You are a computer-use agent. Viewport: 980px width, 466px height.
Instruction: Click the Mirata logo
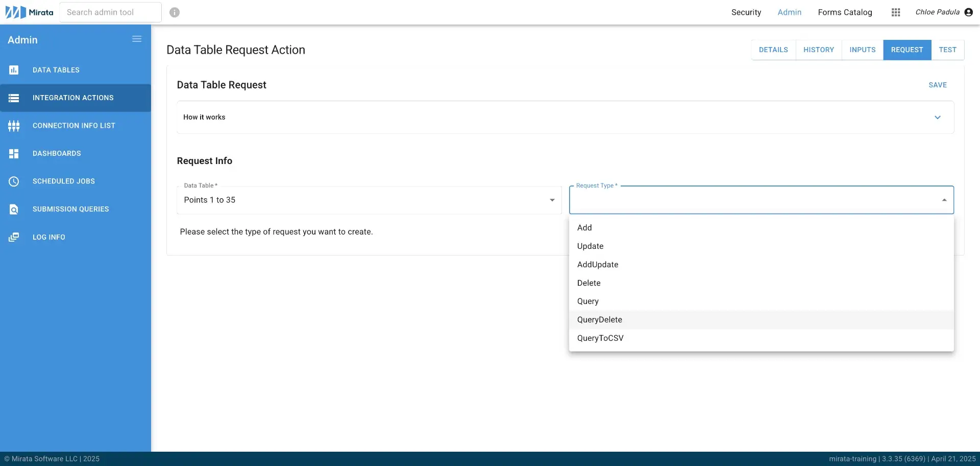click(x=28, y=12)
